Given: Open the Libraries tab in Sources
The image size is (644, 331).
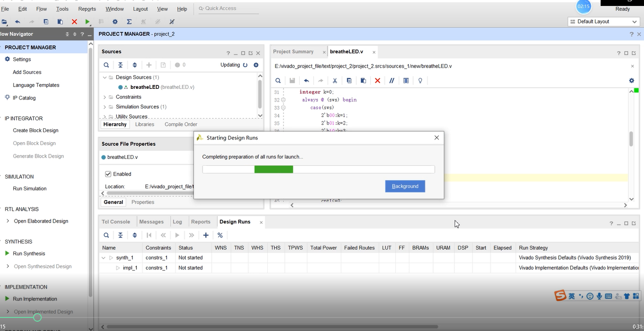Looking at the screenshot, I should coord(145,124).
